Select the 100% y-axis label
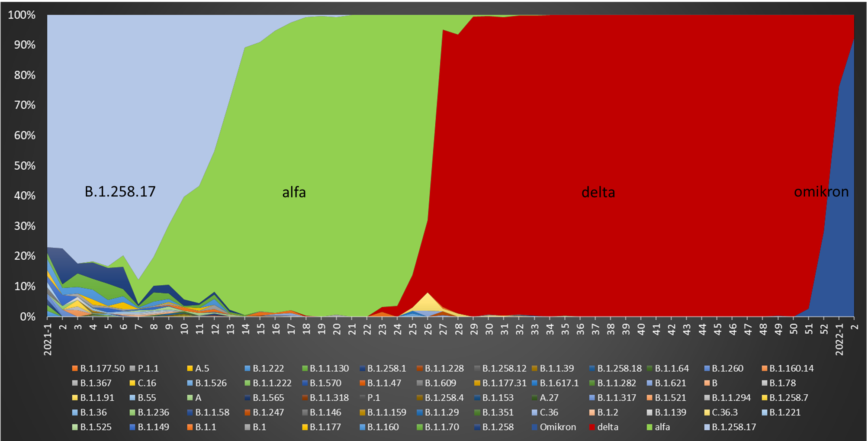This screenshot has height=441, width=868. [x=22, y=15]
